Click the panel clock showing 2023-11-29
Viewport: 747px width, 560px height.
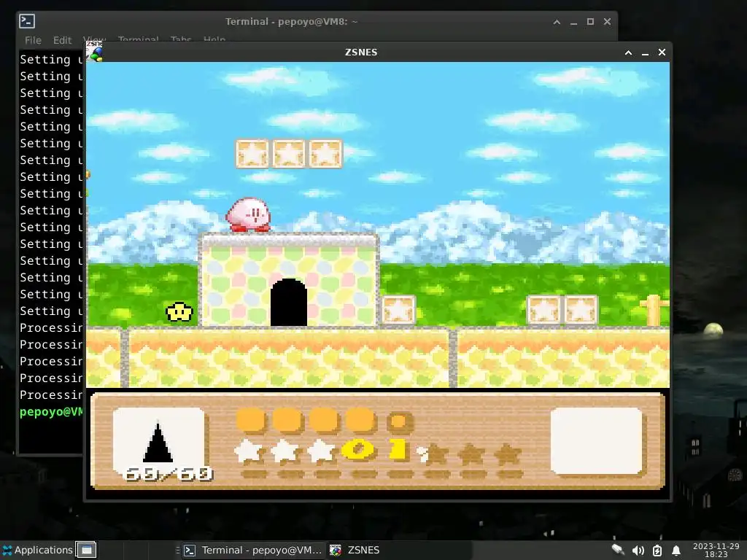(x=716, y=550)
